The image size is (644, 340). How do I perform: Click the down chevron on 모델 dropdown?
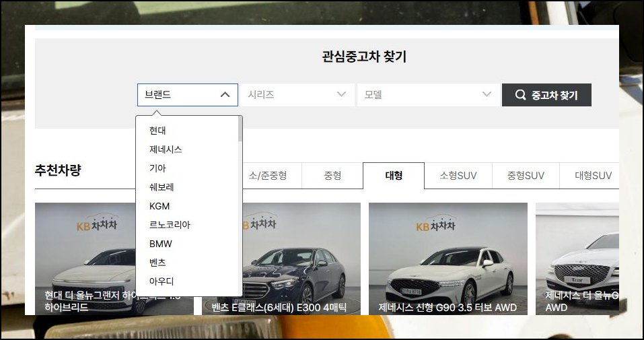coord(487,94)
